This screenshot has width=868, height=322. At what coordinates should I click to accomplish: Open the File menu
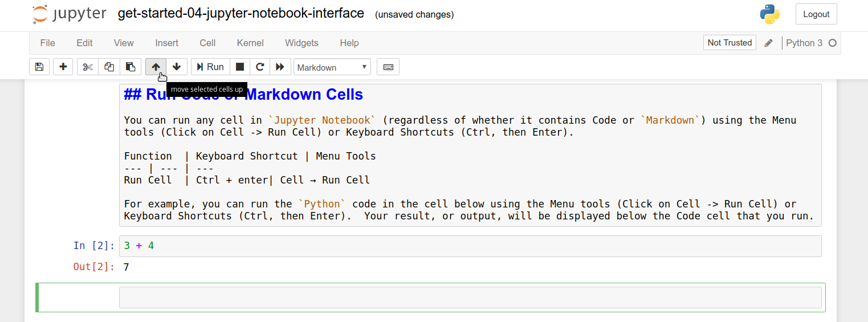[48, 43]
